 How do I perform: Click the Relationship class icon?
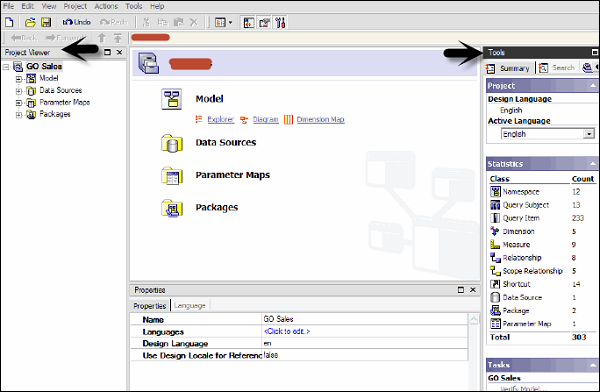495,258
